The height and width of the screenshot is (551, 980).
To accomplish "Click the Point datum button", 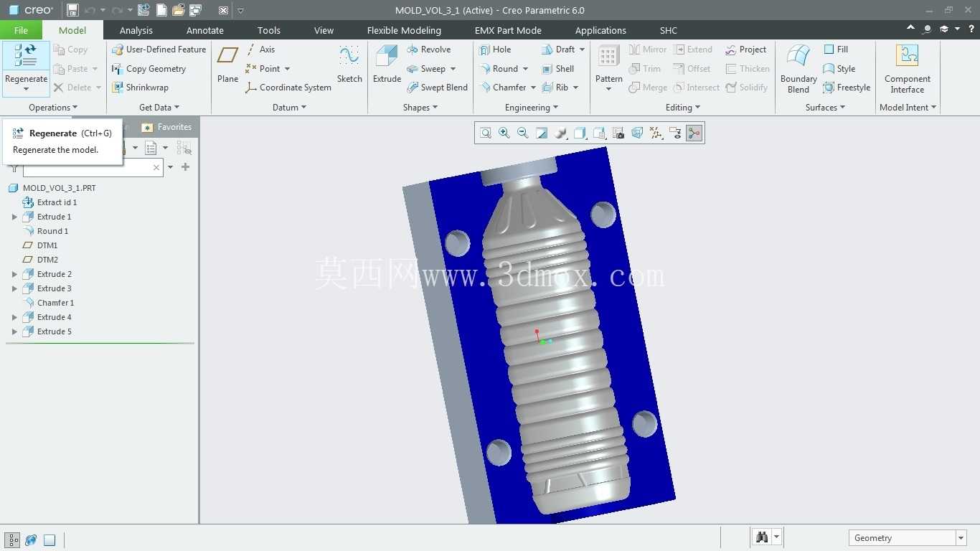I will tap(263, 69).
